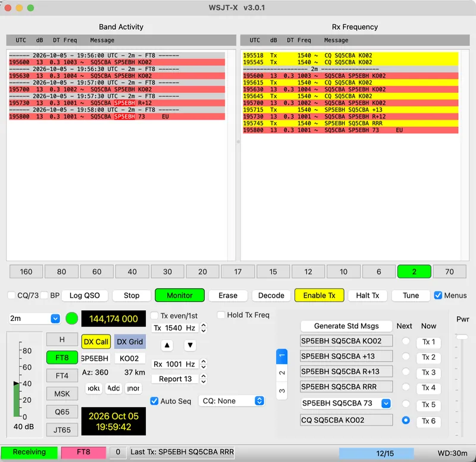Select the FT4 mode button
This screenshot has height=462, width=476.
62,376
